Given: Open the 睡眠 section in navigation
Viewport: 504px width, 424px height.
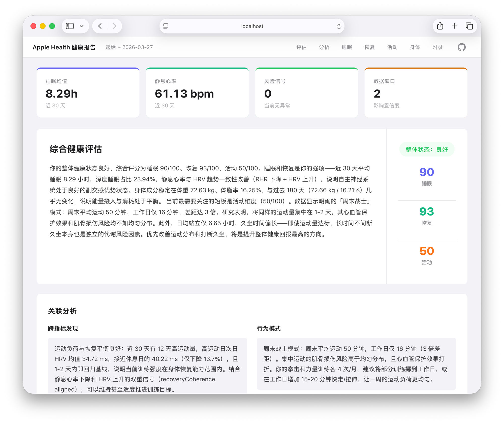Looking at the screenshot, I should pyautogui.click(x=347, y=47).
